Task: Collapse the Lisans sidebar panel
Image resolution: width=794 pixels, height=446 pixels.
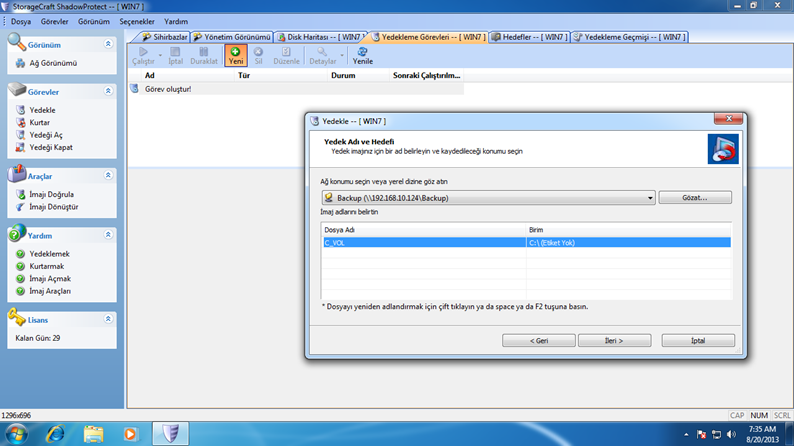Action: click(108, 319)
